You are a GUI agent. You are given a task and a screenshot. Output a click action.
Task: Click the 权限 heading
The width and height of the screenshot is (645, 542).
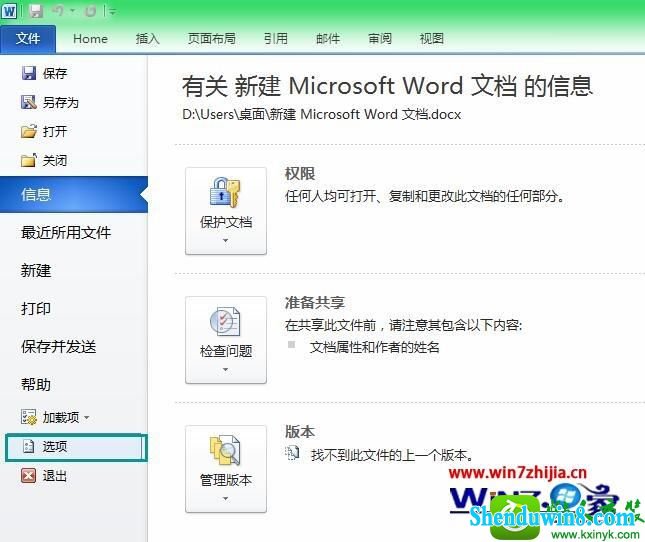click(x=300, y=174)
